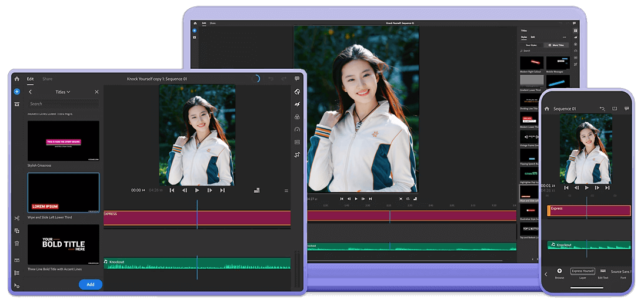Screen dimensions: 644x299
Task: Open the Titles graphics tool on tablet rail
Action: (x=297, y=92)
